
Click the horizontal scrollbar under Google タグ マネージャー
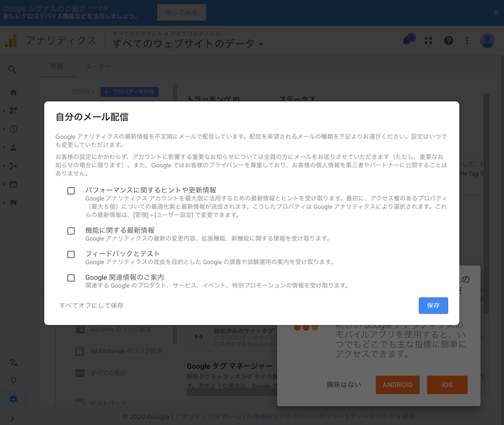point(231,393)
